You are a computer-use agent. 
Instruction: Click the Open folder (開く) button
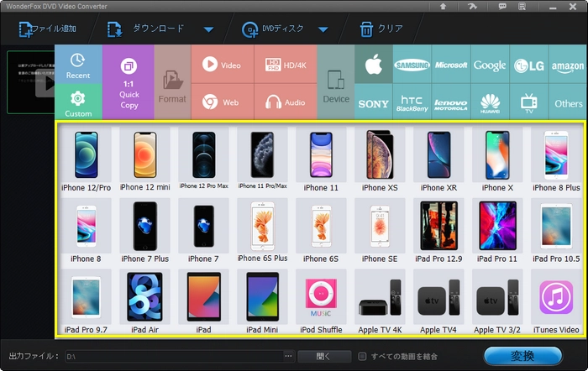(324, 357)
